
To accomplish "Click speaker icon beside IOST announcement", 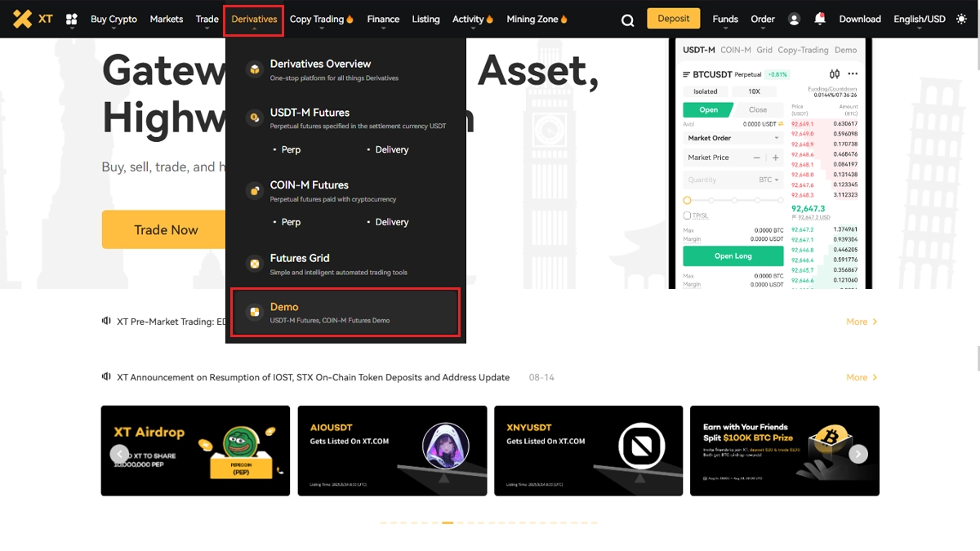I will [x=106, y=376].
